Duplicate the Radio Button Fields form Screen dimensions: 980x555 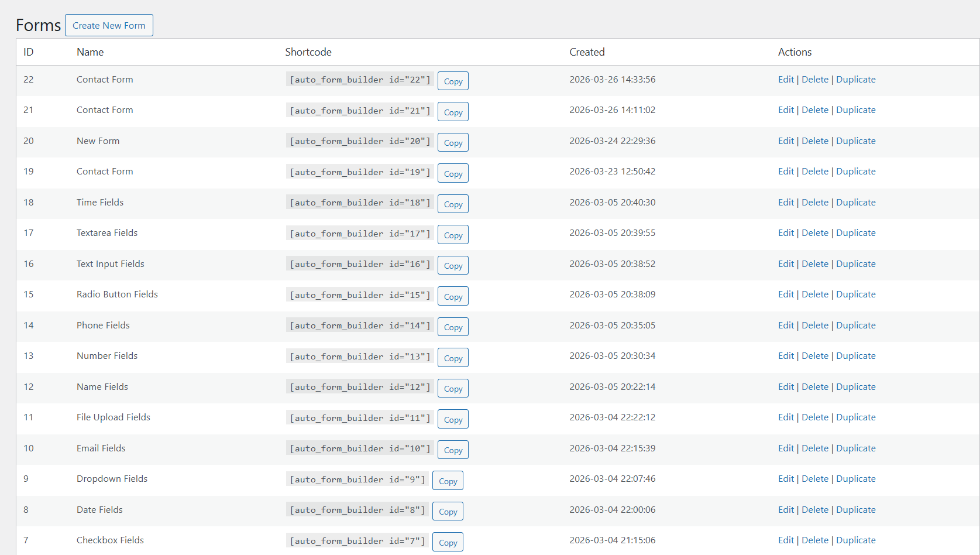[x=855, y=294]
